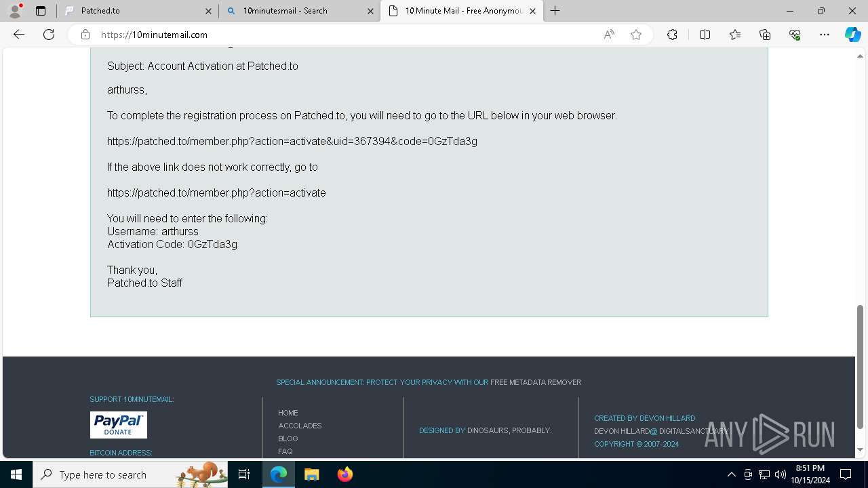Click the SUPPORT 10MINUTEMAIL label
868x488 pixels.
[132, 399]
